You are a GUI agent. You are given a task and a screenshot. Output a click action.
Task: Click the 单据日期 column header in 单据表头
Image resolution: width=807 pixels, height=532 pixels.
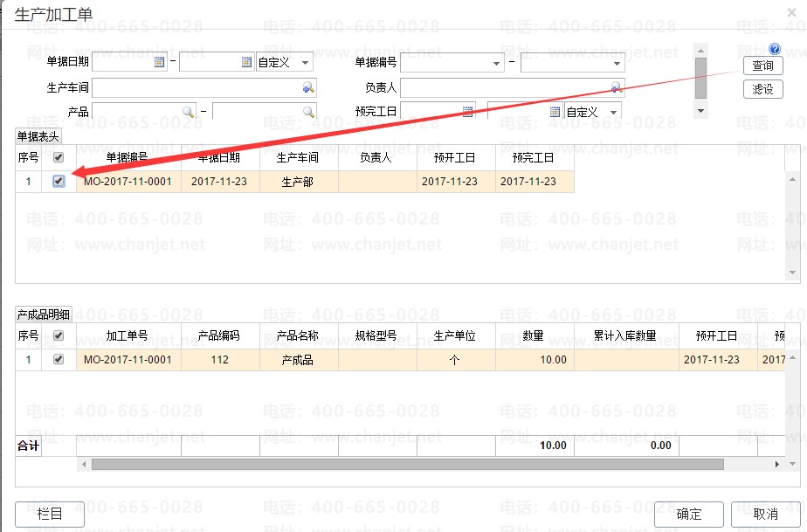[220, 157]
